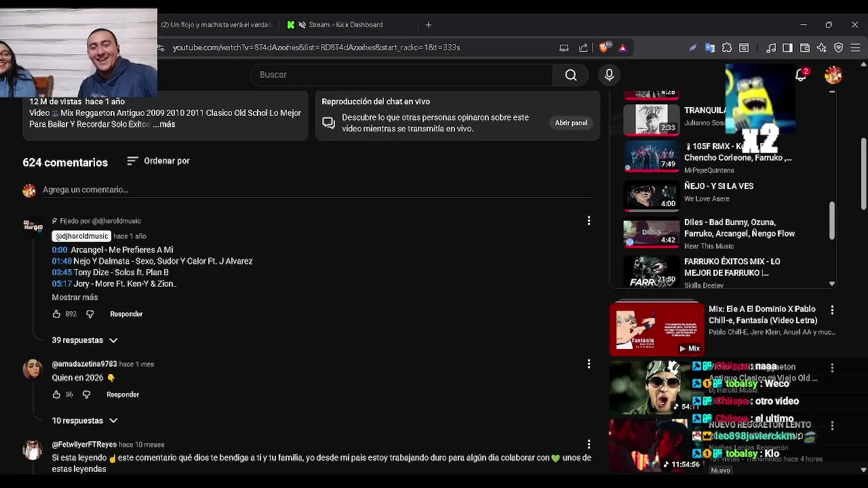
Task: Expand pinned comment with Mostrar más
Action: pos(75,298)
